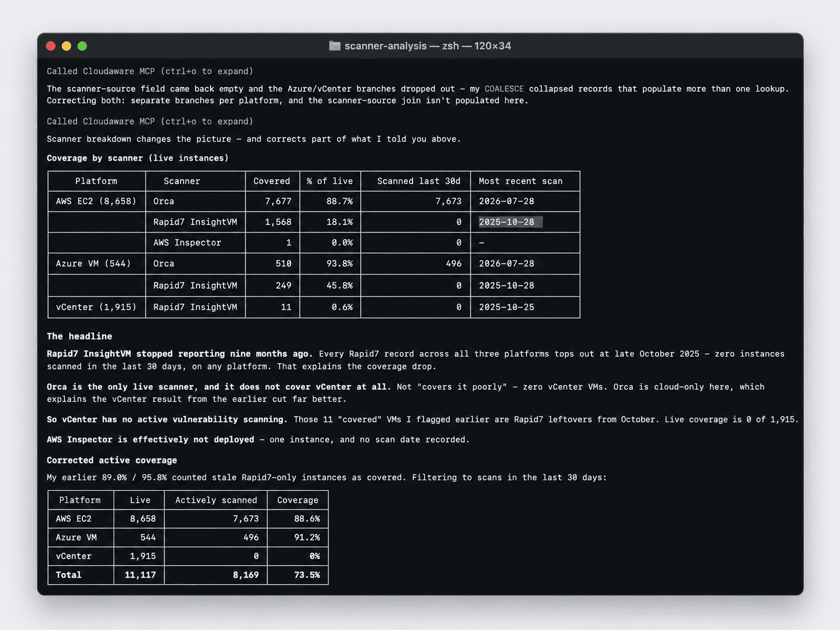Viewport: 840px width, 630px height.
Task: Click the 'Coverage' column header in lower table
Action: [x=298, y=500]
